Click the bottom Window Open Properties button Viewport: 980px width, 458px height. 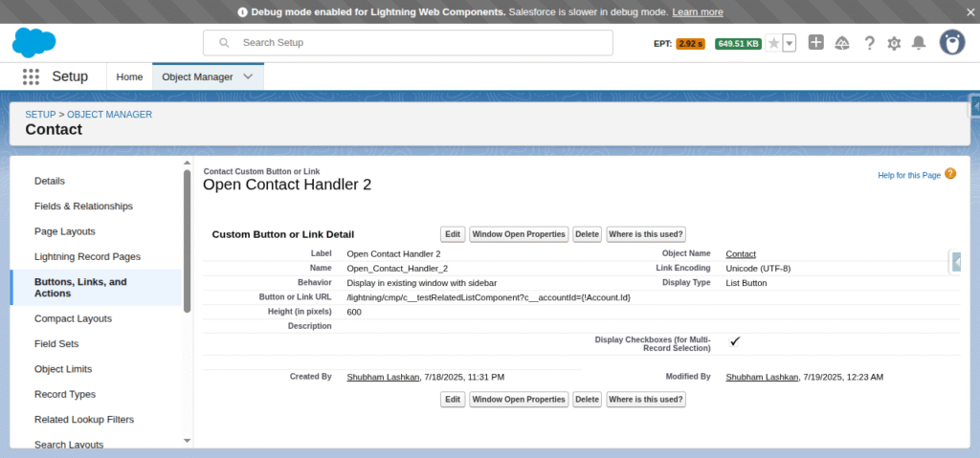tap(519, 400)
